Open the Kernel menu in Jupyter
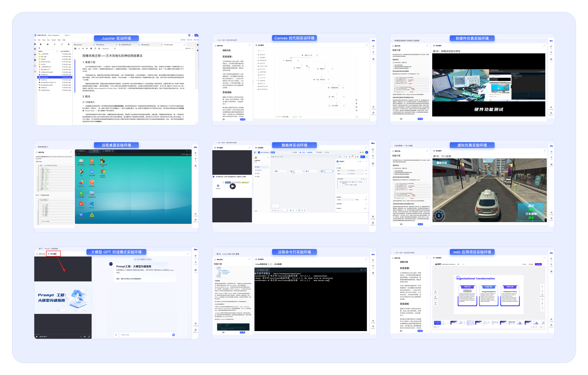 (54, 40)
